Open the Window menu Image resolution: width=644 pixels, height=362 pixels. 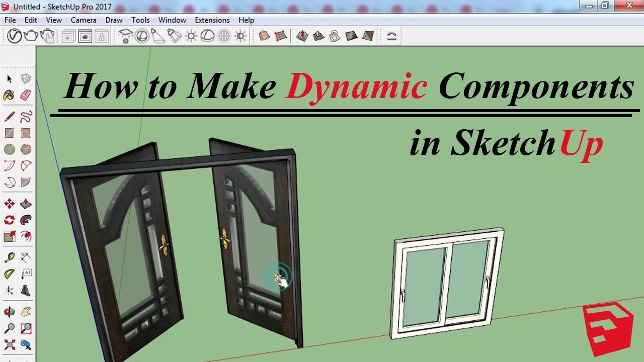172,20
